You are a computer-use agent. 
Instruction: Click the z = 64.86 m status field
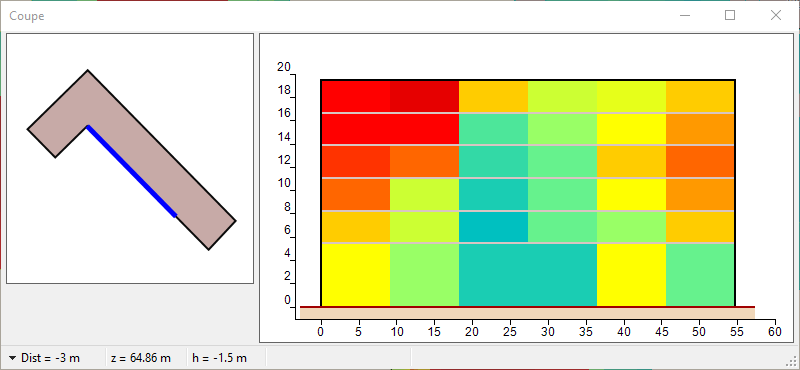point(141,358)
